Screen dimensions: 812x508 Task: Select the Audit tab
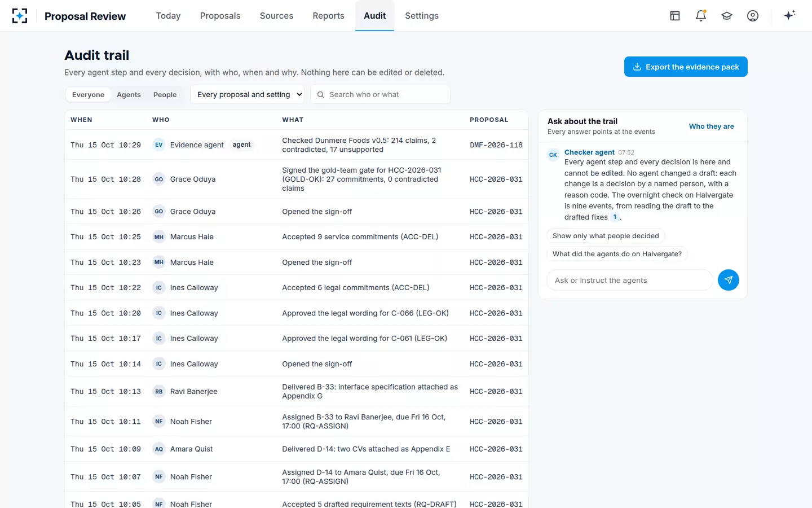pos(374,16)
